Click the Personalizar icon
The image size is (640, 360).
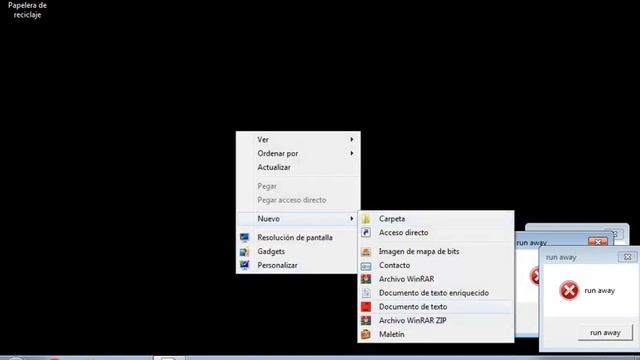[244, 265]
